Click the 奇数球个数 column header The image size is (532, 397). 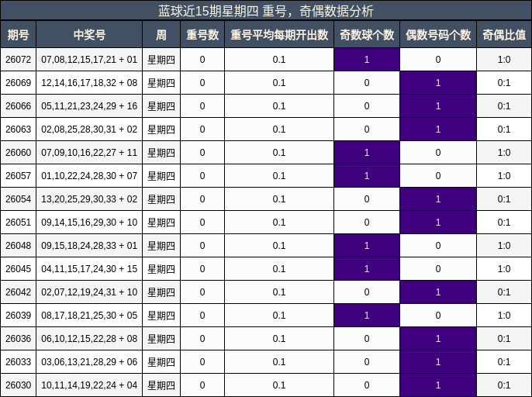click(367, 34)
